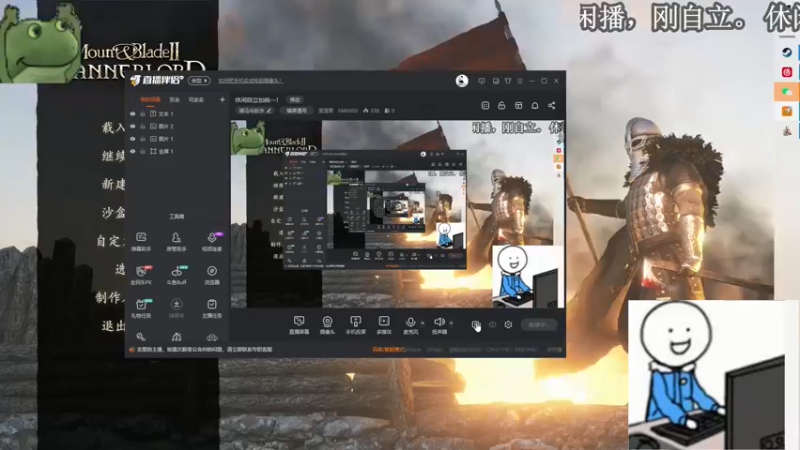The width and height of the screenshot is (800, 450).
Task: Edit the game category pill with pencil
Action: pos(255,110)
